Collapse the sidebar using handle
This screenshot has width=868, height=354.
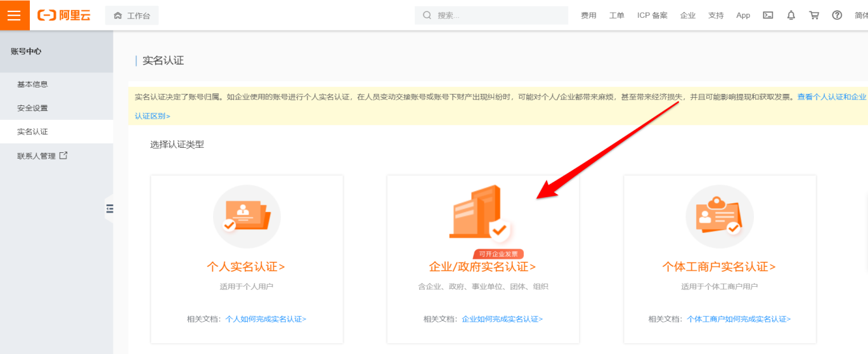pyautogui.click(x=109, y=208)
